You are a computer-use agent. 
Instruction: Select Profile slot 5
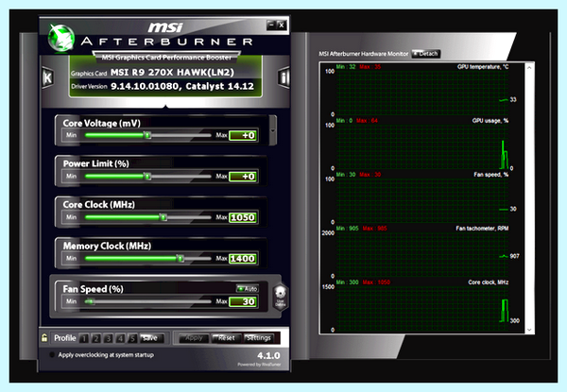132,338
